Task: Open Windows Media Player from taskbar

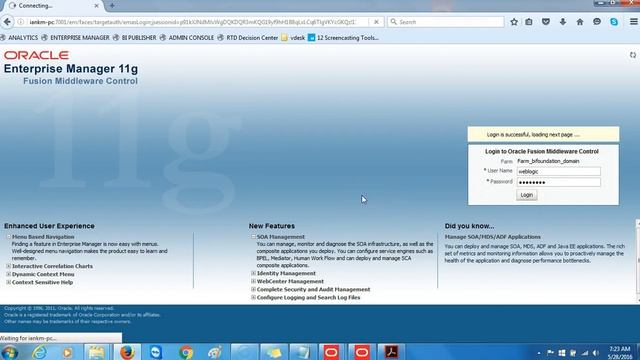Action: [67, 352]
